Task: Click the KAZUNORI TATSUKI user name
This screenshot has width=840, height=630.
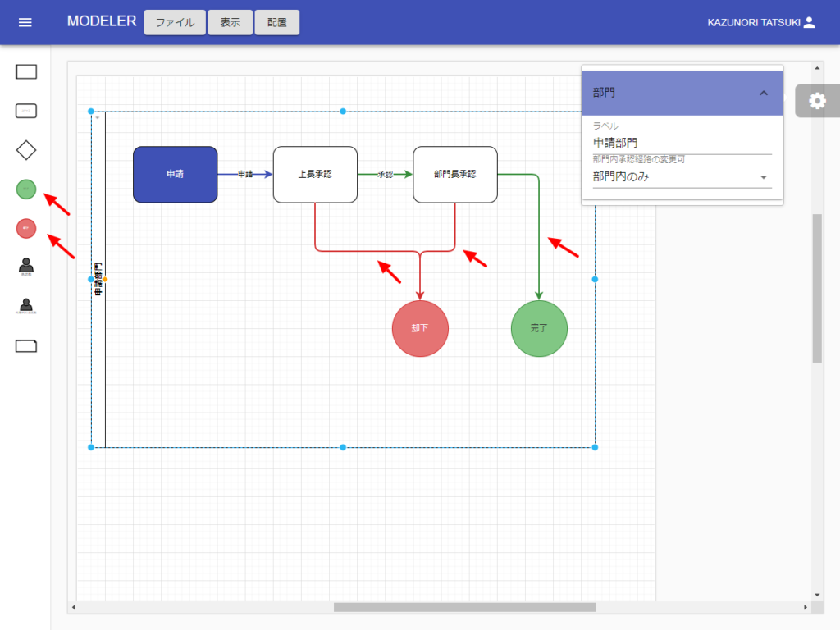Action: (754, 22)
